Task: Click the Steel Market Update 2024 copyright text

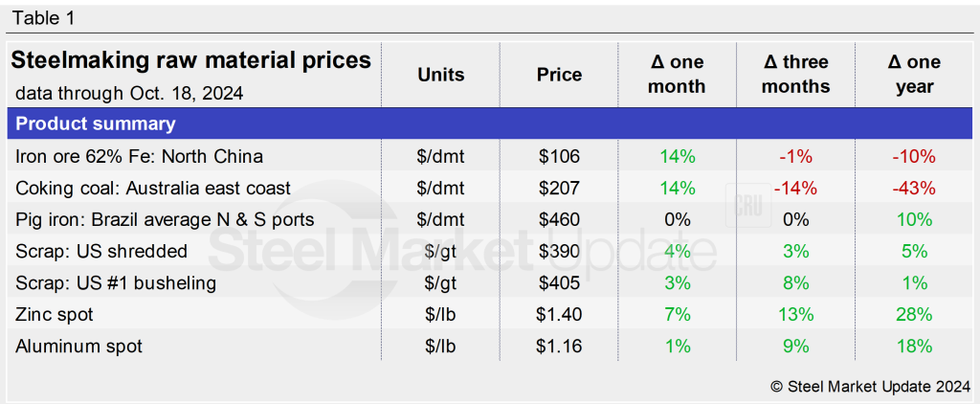Action: 868,386
